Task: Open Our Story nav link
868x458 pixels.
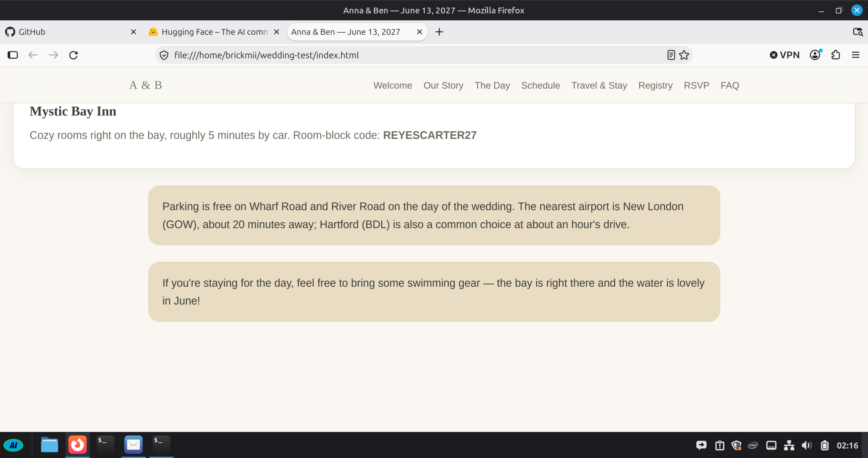Action: 443,85
